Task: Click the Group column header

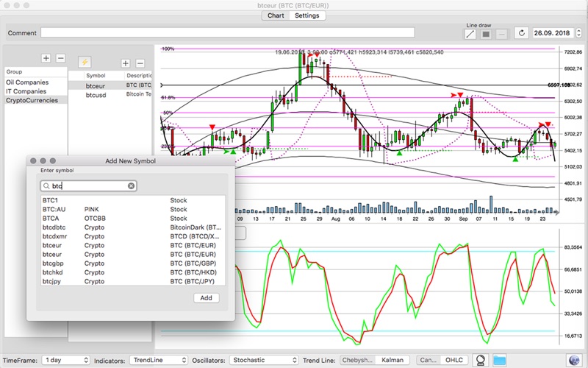Action: click(35, 71)
